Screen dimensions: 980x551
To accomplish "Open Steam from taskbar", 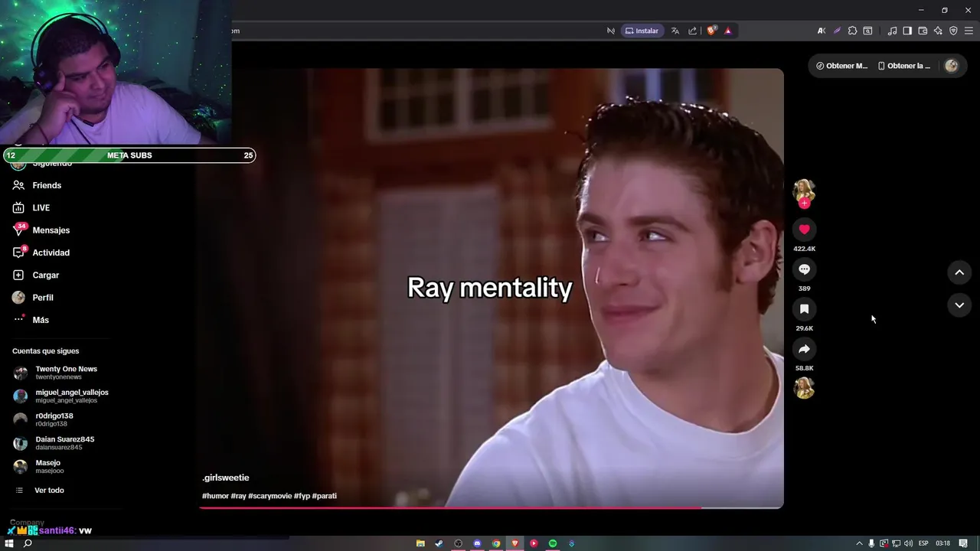I will tap(439, 543).
